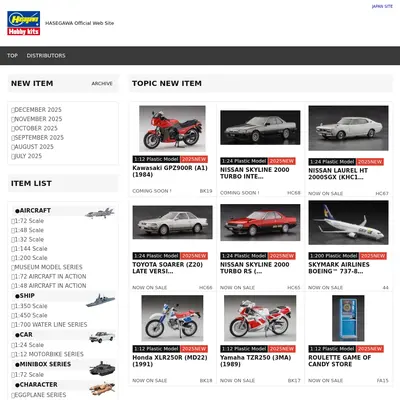Open the Roulette Game candy store image

click(348, 318)
